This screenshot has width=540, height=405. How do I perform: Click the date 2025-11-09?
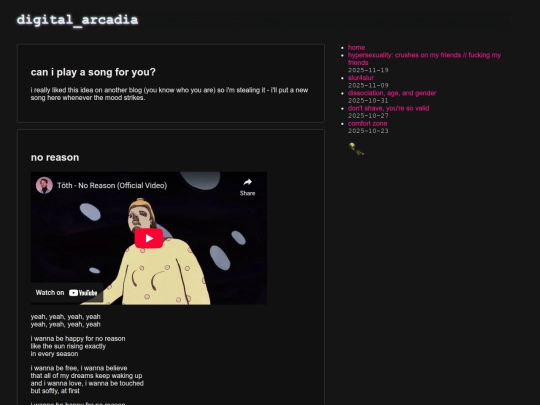click(x=368, y=85)
